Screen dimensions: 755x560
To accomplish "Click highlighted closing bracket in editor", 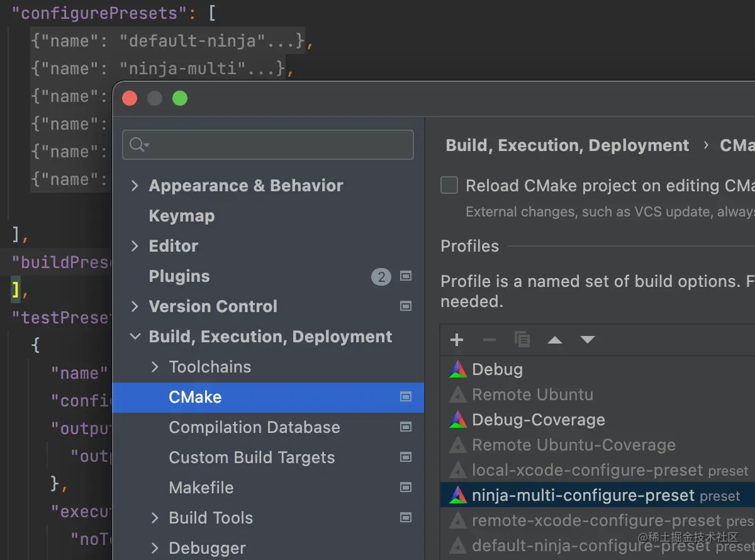I will (16, 290).
